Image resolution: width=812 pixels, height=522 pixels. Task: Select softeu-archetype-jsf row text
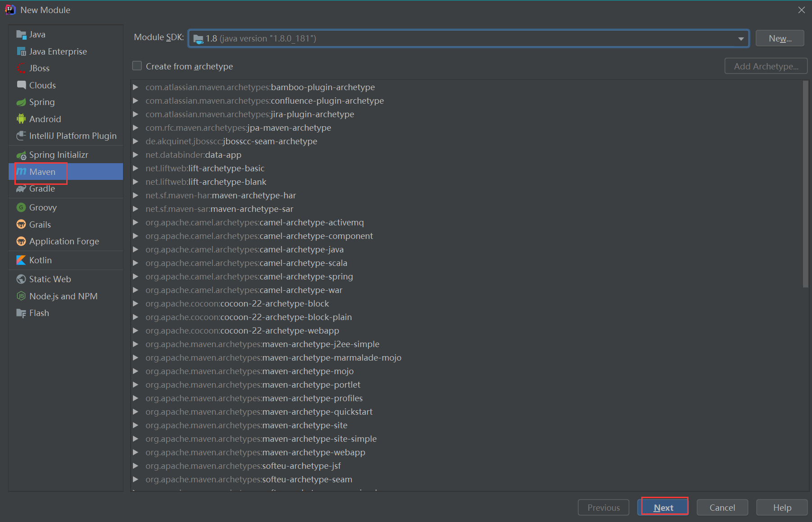coord(243,466)
